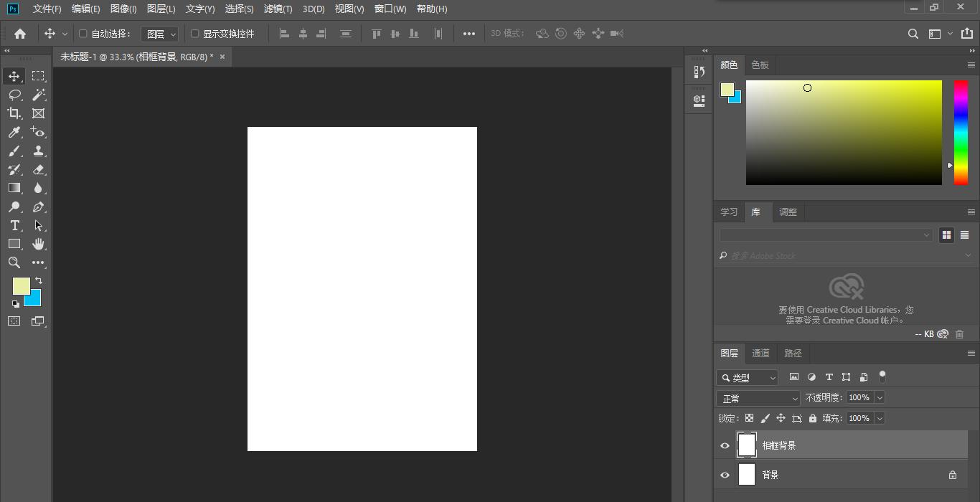Open the 滤镜(T) menu
This screenshot has height=502, width=980.
coord(278,9)
